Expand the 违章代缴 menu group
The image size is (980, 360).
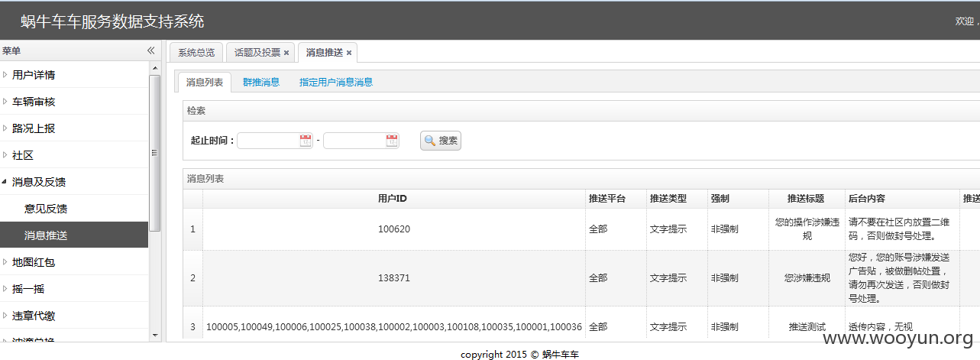click(74, 316)
